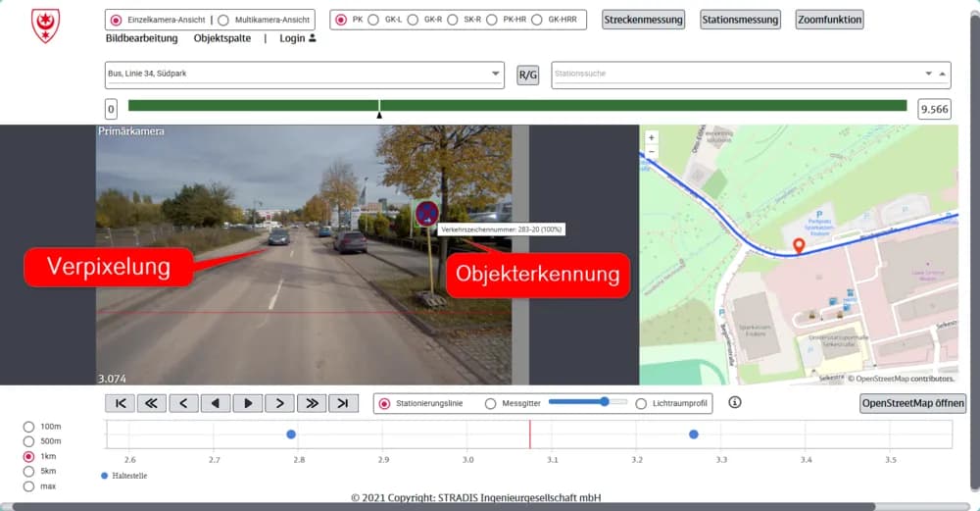Screen dimensions: 980x511
Task: Select Multikamera-Ansicht radio button
Action: pyautogui.click(x=223, y=20)
